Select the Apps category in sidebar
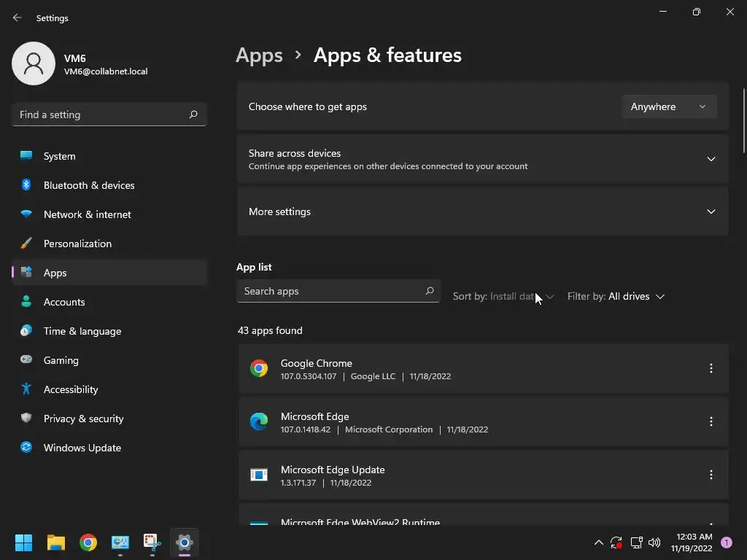747x560 pixels. [x=109, y=273]
